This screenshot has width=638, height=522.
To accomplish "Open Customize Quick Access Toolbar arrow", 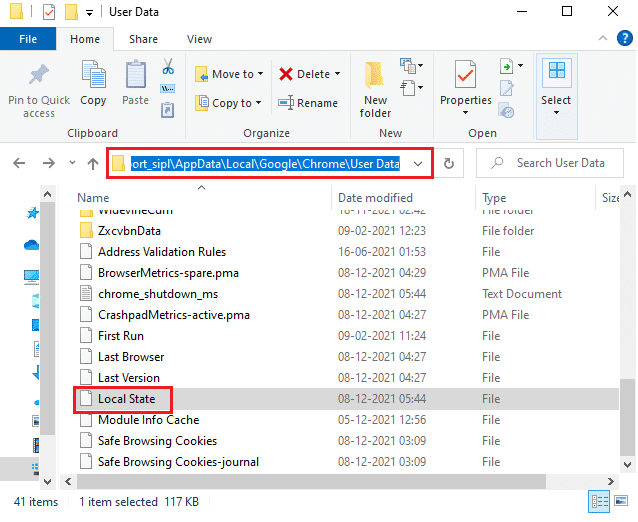I will click(x=89, y=13).
